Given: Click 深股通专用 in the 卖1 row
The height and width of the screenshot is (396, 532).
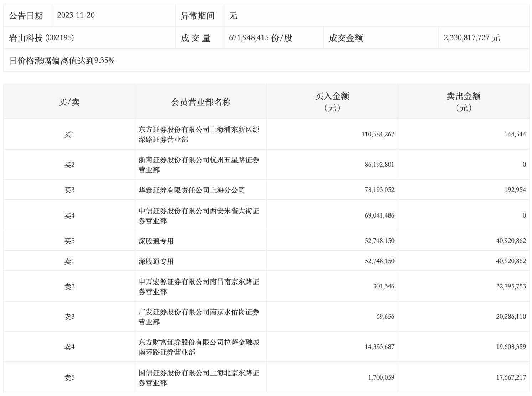Looking at the screenshot, I should tap(156, 261).
